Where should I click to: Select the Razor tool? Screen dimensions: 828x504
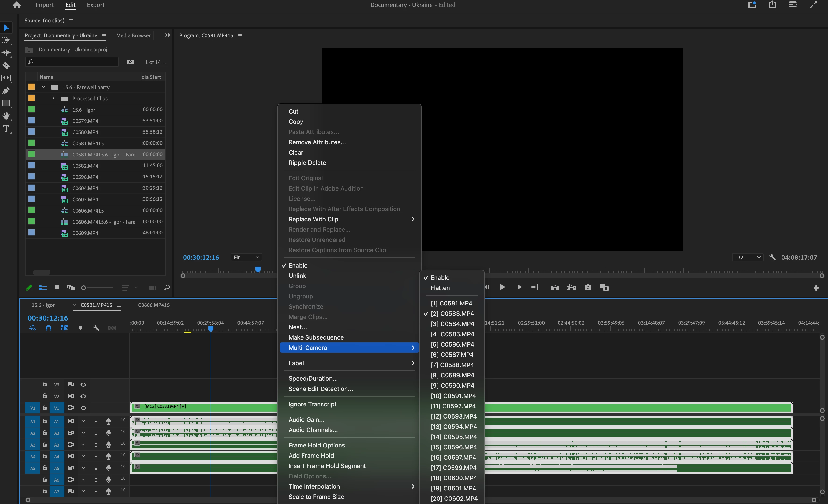[x=6, y=66]
